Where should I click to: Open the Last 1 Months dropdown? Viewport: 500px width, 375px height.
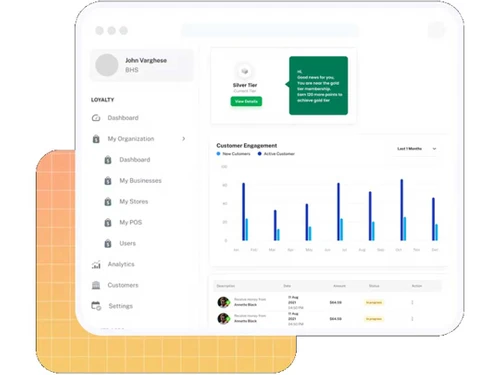(416, 149)
